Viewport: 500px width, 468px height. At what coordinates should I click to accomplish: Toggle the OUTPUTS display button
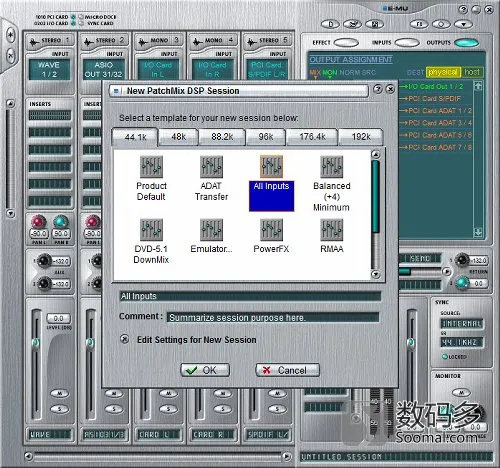click(467, 43)
